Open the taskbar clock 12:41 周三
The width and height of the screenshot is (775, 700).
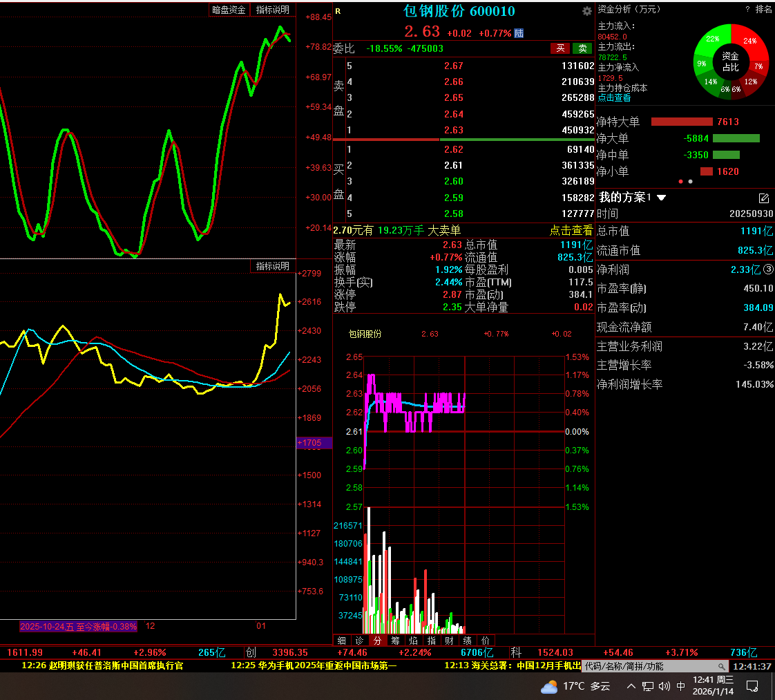713,685
